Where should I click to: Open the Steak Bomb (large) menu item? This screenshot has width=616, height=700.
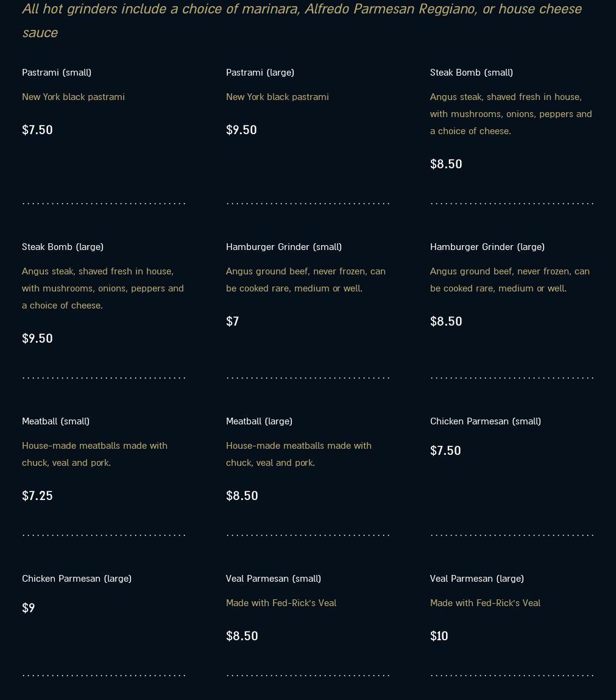(62, 247)
